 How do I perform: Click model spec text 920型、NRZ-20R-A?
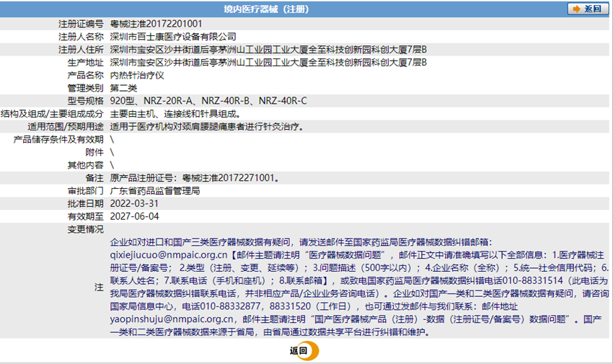point(151,101)
